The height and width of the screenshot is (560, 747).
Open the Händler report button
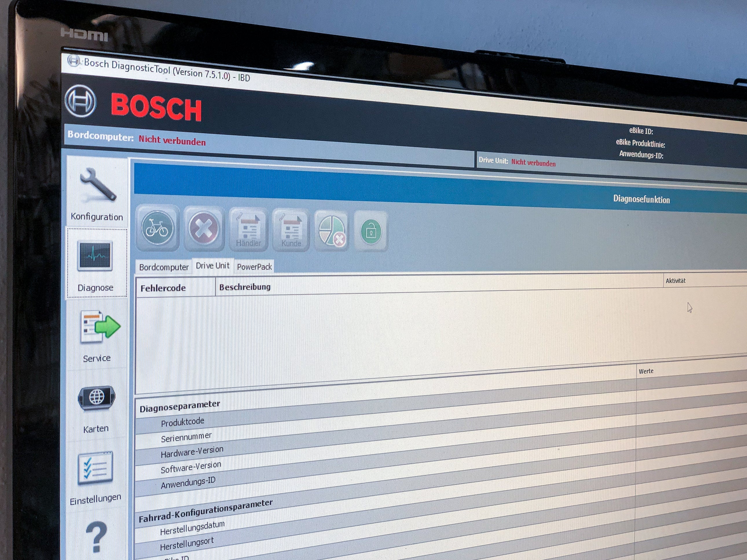tap(249, 231)
